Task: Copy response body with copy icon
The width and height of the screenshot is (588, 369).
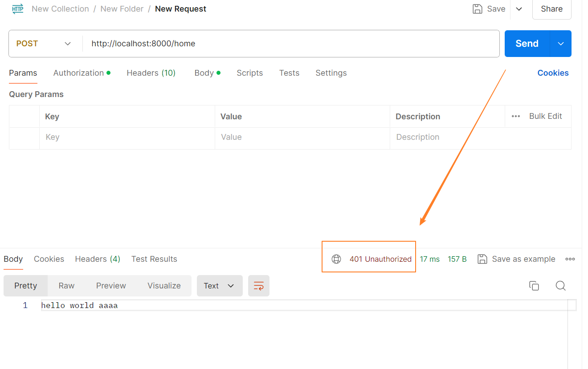Action: click(x=534, y=286)
